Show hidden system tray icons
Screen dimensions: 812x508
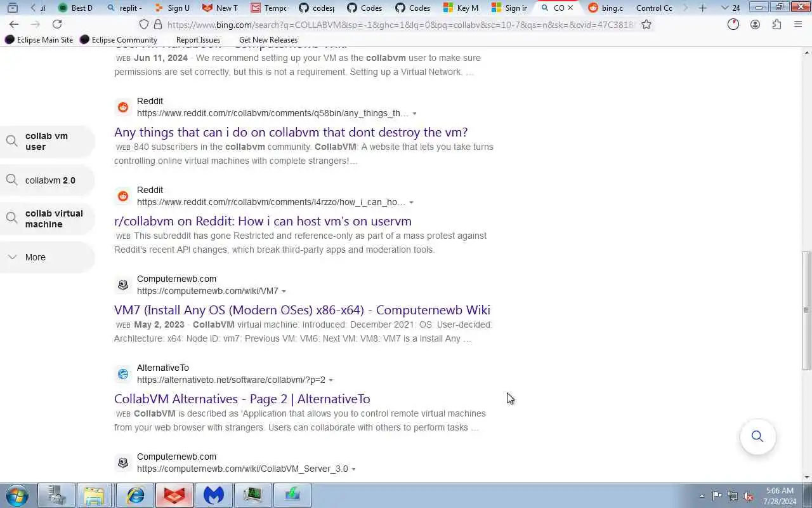tap(702, 496)
